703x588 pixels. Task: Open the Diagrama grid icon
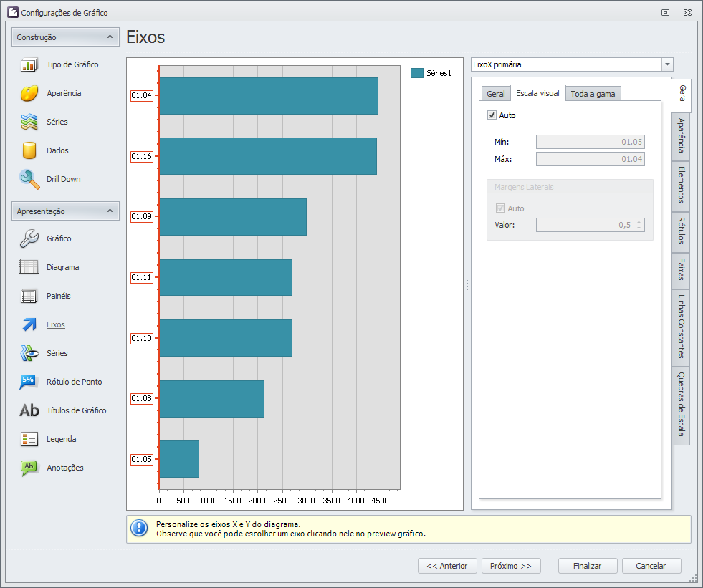click(29, 267)
